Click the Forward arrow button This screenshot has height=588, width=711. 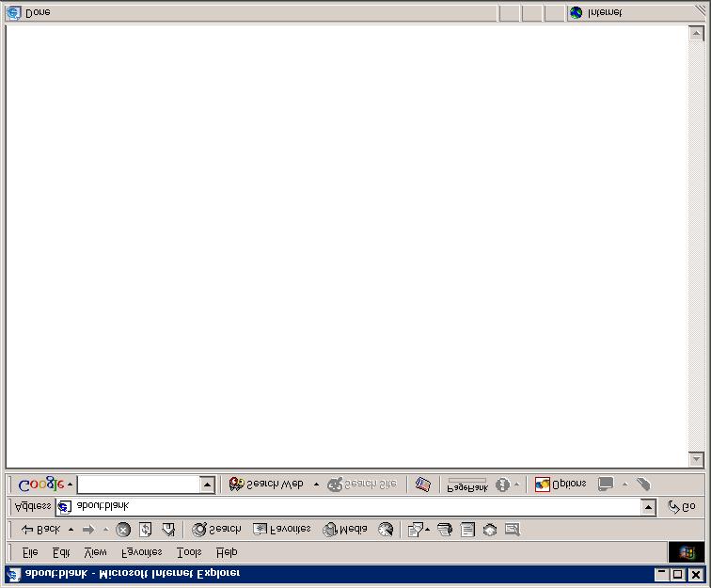(88, 529)
